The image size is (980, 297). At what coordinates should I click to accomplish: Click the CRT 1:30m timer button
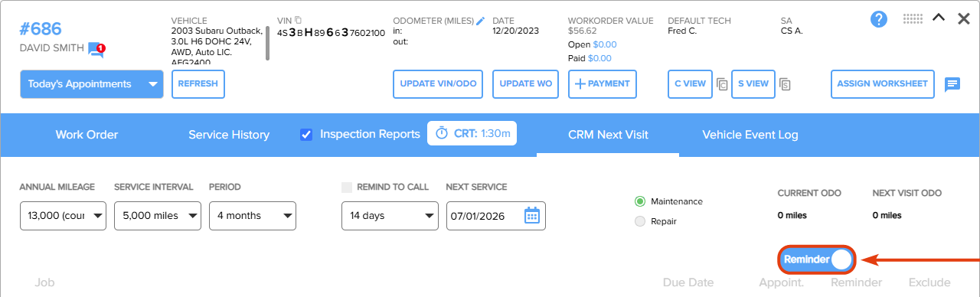tap(472, 133)
